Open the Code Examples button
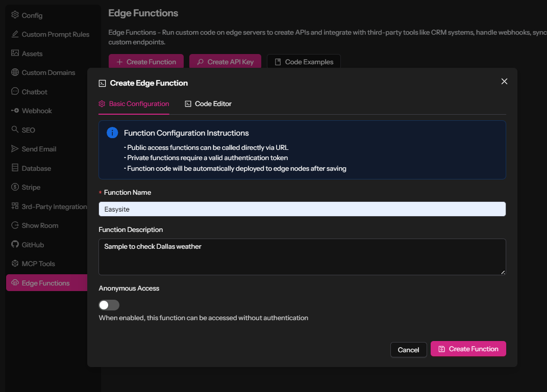The height and width of the screenshot is (392, 547). tap(304, 62)
